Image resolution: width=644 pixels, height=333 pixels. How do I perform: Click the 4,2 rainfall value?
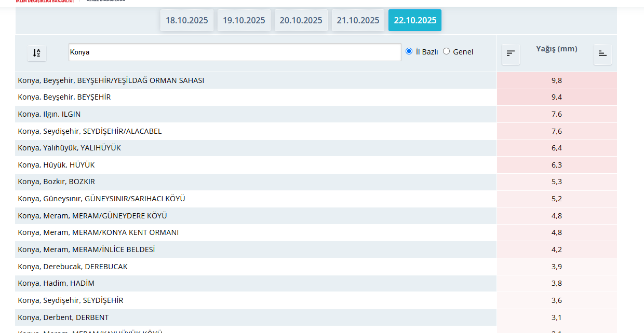pos(557,249)
